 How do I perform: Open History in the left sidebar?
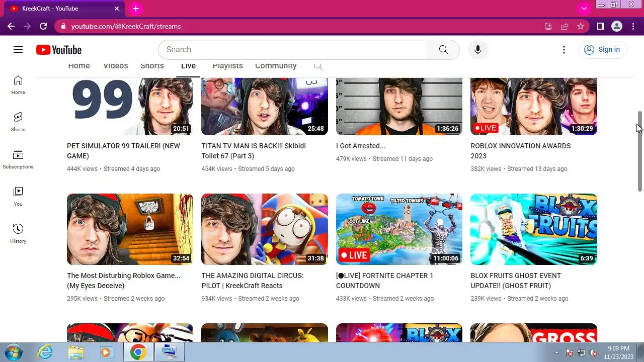(18, 234)
